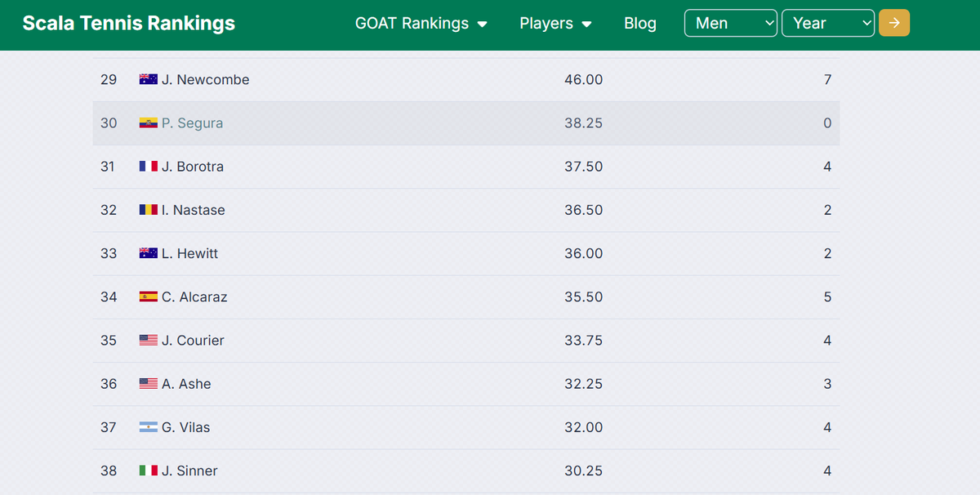The image size is (980, 495).
Task: Click C. Alcaraz's score of 35.50
Action: coord(584,297)
